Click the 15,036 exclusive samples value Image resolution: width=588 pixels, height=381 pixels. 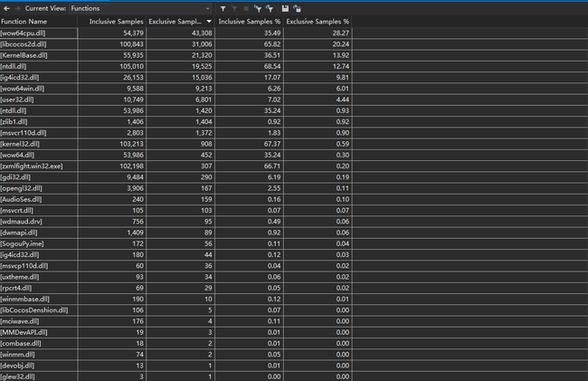point(202,77)
